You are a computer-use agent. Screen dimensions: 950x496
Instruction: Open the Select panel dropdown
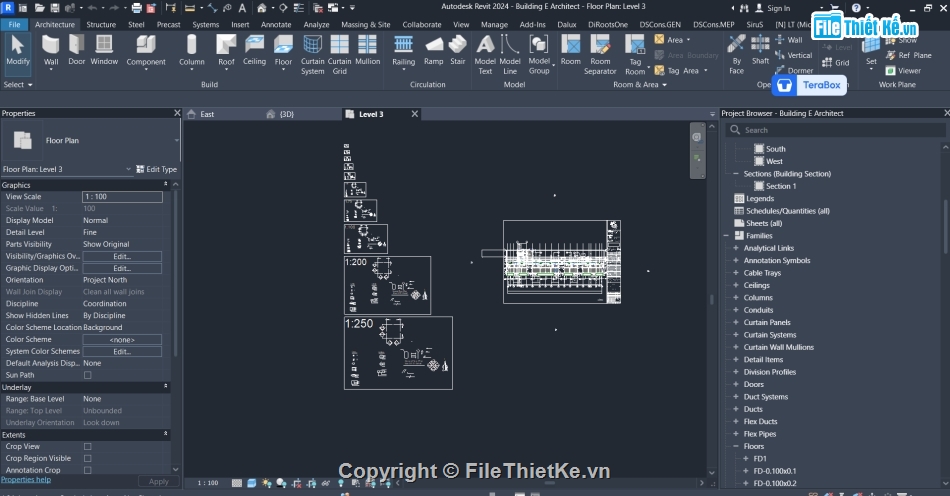[18, 85]
